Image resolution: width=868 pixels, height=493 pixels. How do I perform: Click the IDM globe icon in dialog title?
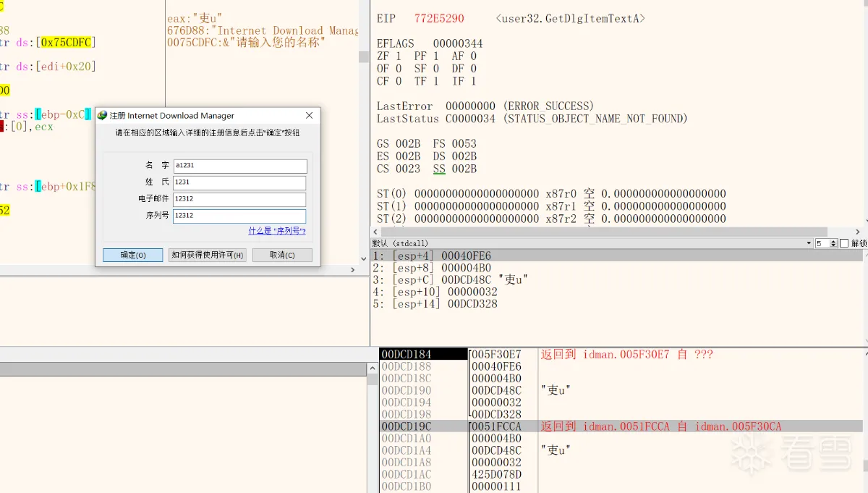coord(102,115)
